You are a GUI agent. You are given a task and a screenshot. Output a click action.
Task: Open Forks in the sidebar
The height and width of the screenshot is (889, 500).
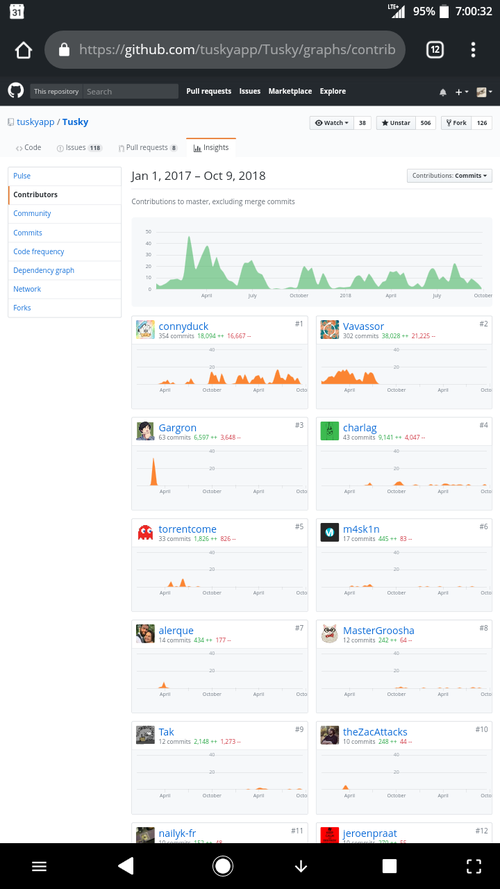point(65,308)
